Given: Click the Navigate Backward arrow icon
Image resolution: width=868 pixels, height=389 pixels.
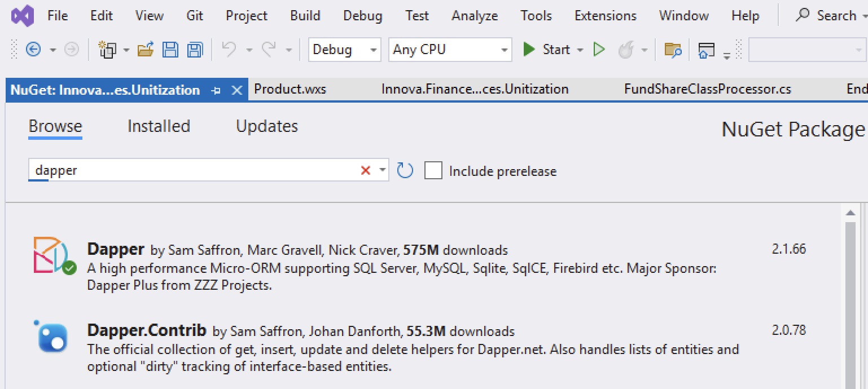Looking at the screenshot, I should pos(33,50).
